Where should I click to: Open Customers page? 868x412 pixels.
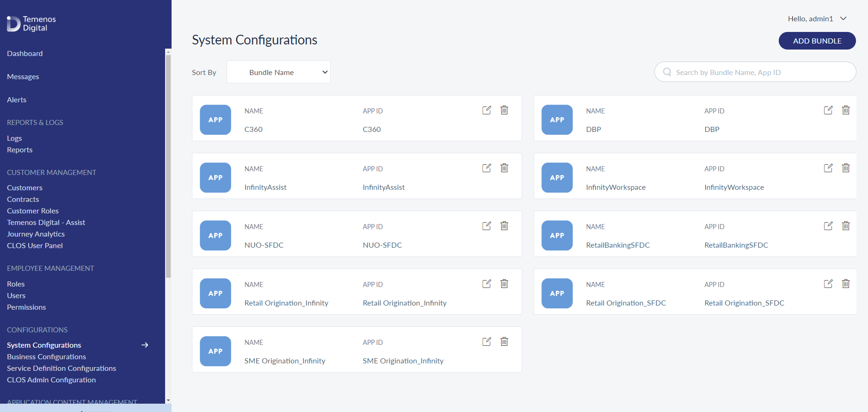coord(25,188)
